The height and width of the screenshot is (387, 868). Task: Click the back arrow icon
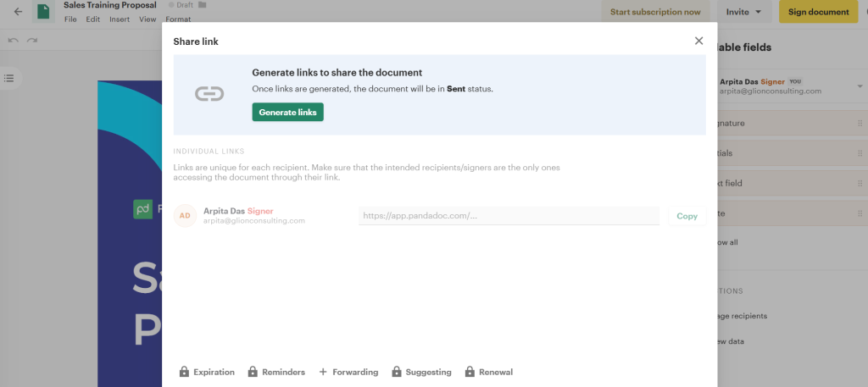coord(18,12)
